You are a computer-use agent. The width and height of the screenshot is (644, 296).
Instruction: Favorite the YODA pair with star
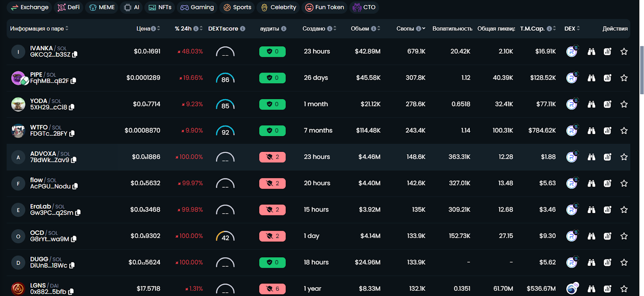point(624,104)
